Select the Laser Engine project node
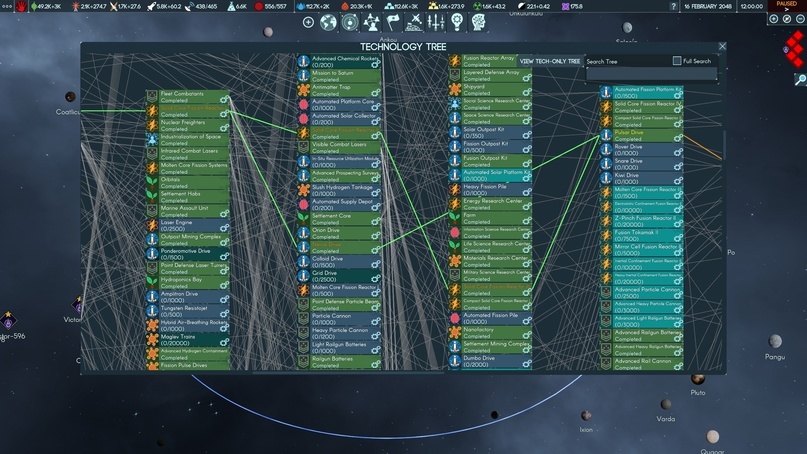The height and width of the screenshot is (454, 807). pos(188,225)
